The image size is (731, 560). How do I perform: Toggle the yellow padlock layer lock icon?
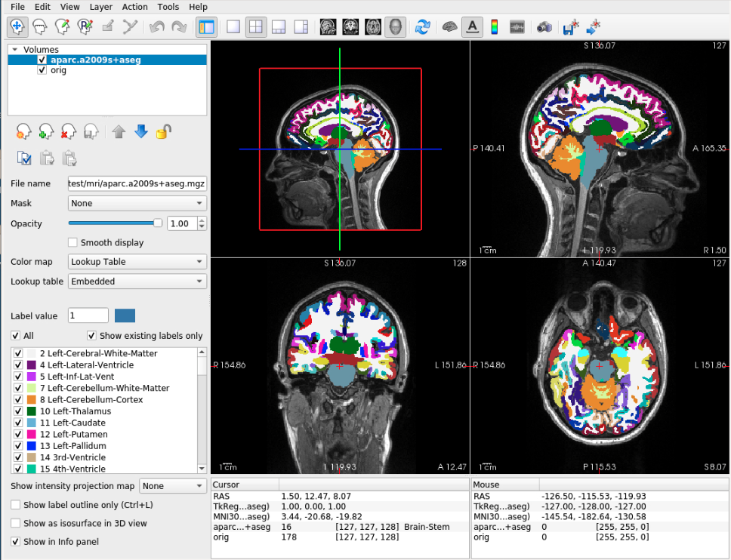pyautogui.click(x=162, y=131)
